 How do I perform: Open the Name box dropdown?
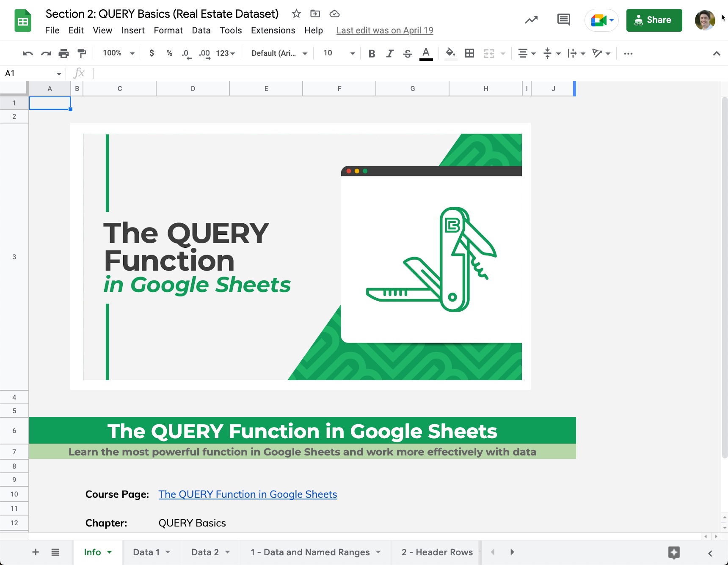click(x=59, y=74)
